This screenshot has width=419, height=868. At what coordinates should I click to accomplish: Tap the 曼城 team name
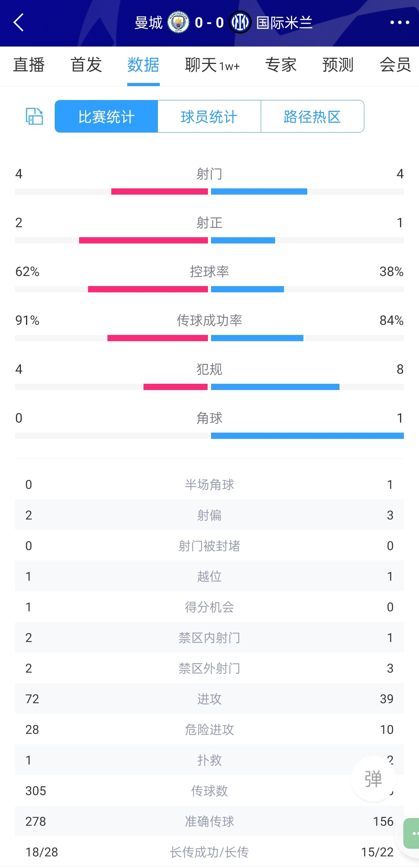(148, 22)
